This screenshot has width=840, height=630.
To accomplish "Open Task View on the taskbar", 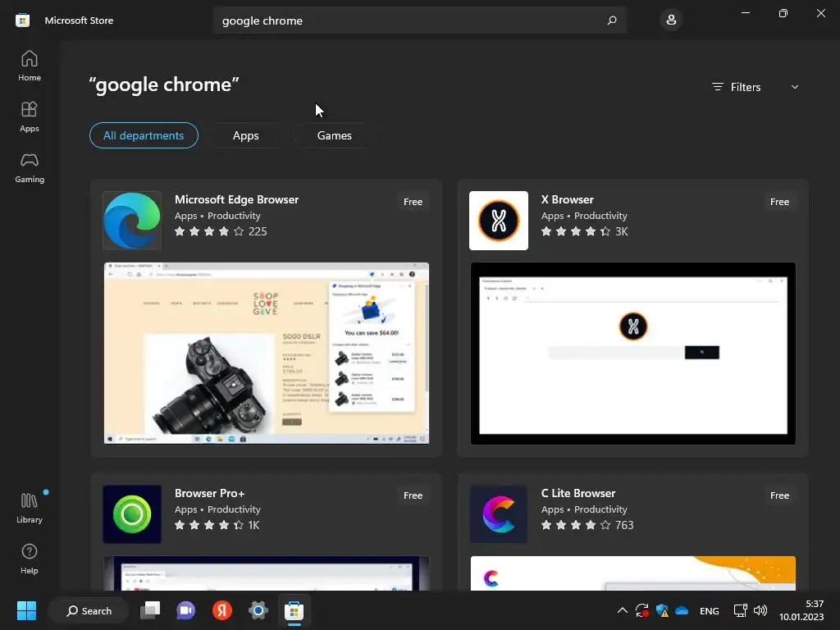I will [x=150, y=610].
